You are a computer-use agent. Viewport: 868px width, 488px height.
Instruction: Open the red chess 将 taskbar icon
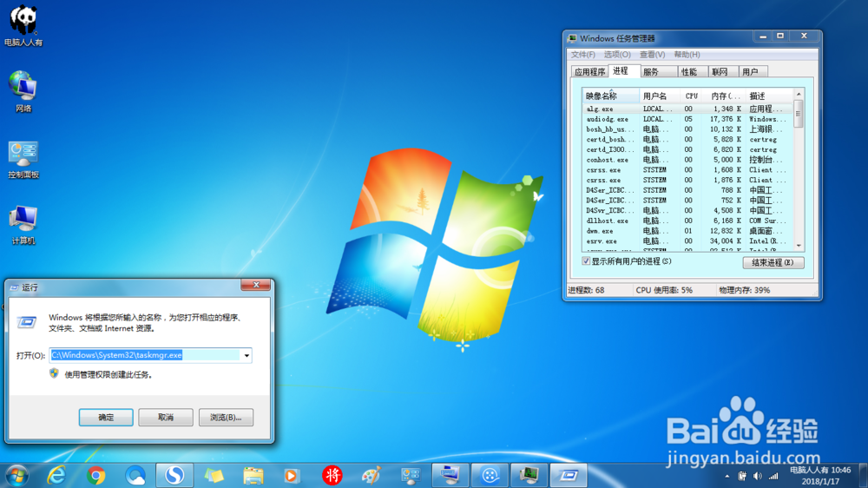[332, 475]
